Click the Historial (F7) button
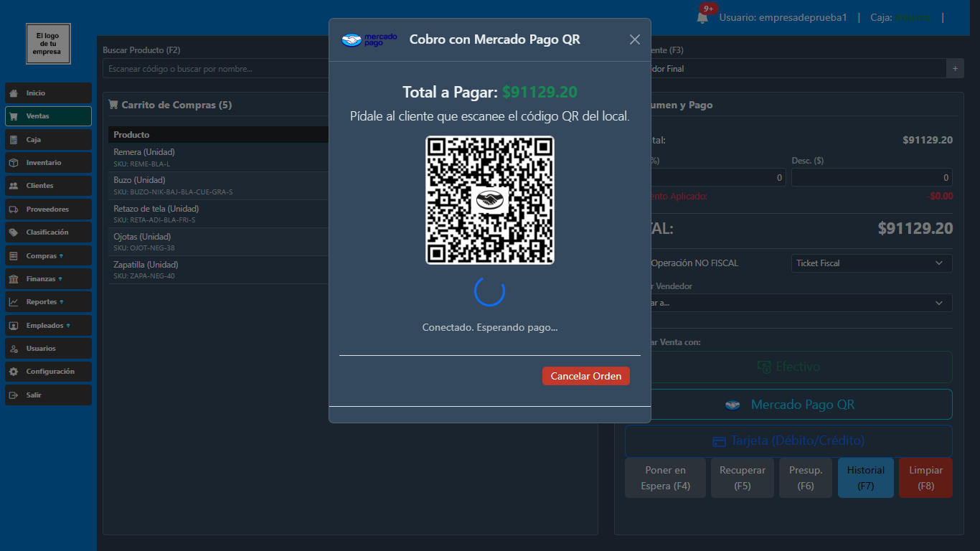Viewport: 980px width, 551px height. click(x=865, y=478)
